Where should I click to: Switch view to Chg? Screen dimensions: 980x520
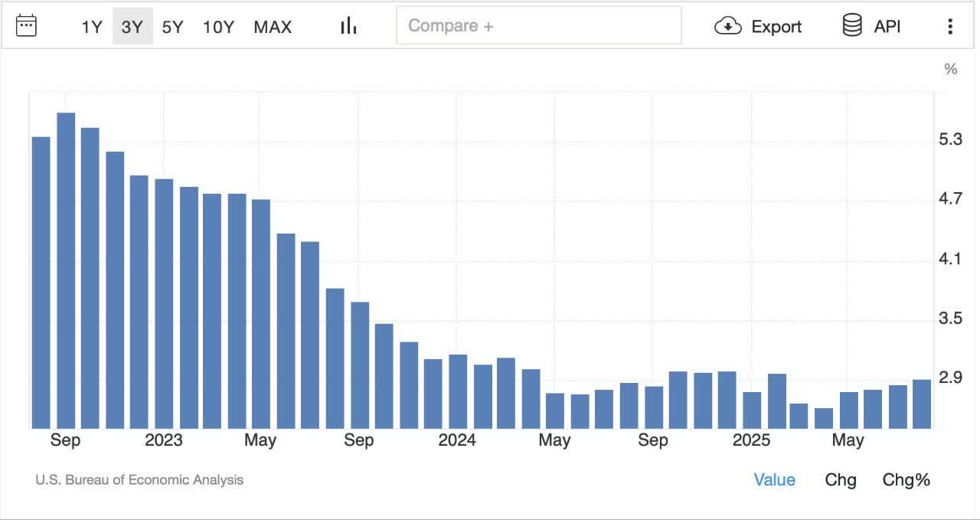click(x=841, y=480)
